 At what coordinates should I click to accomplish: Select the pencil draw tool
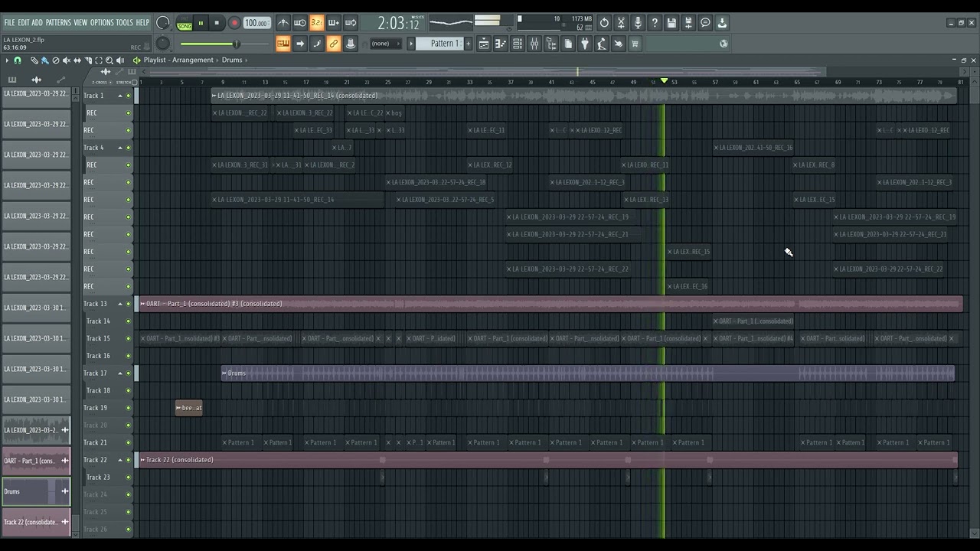[x=34, y=60]
